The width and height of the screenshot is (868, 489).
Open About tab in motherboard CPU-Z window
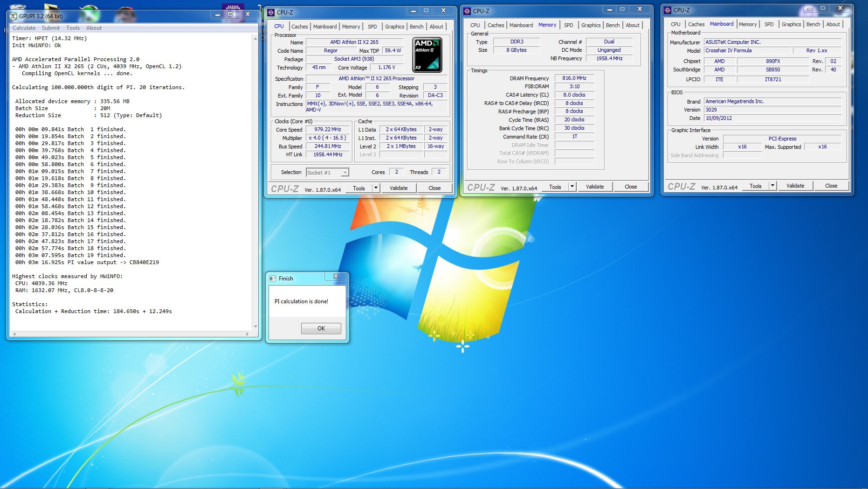(x=833, y=24)
